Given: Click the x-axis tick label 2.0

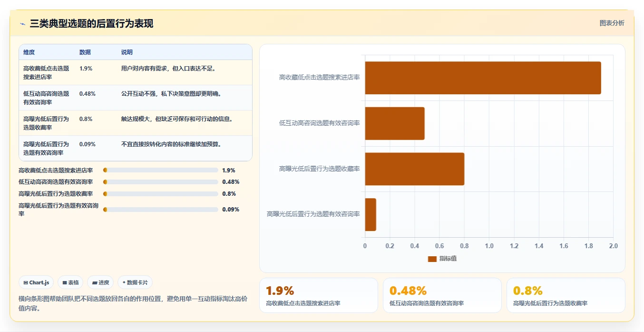Looking at the screenshot, I should point(614,246).
